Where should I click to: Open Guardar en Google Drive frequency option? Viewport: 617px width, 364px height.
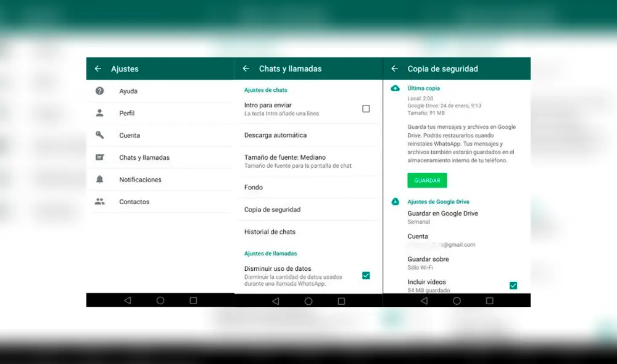tap(442, 217)
